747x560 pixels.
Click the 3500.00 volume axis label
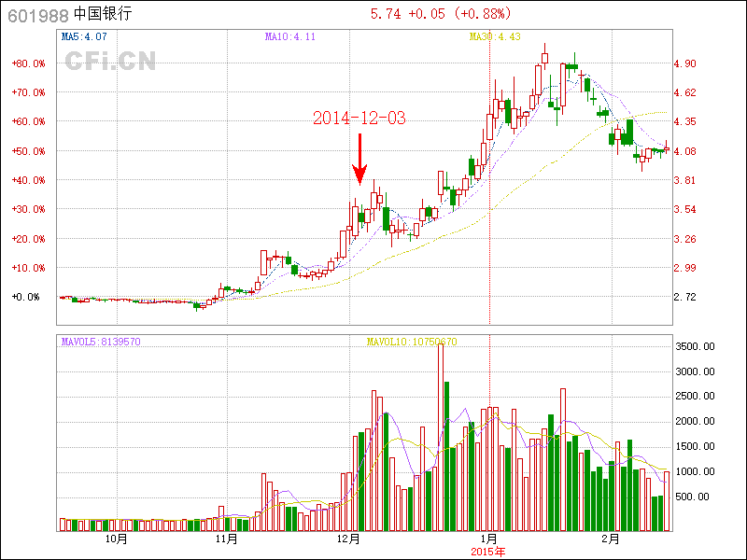click(695, 346)
